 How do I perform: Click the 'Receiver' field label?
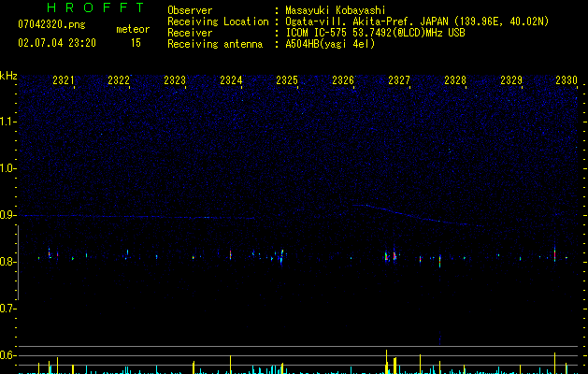pyautogui.click(x=190, y=33)
